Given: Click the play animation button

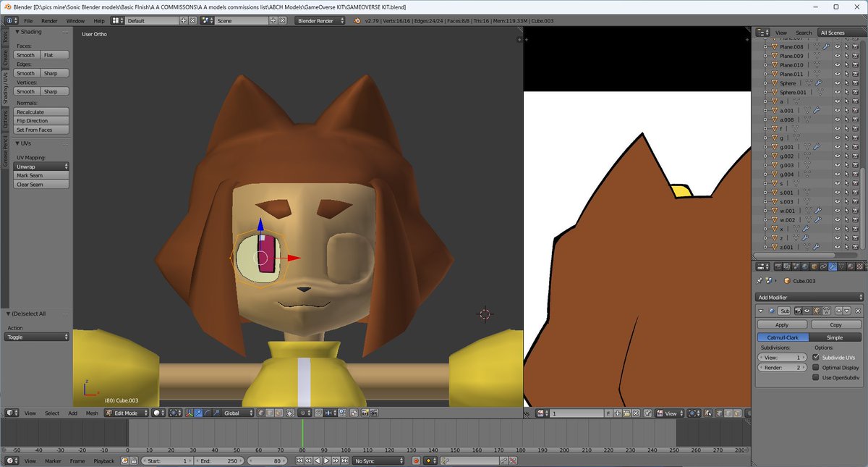Looking at the screenshot, I should click(326, 460).
